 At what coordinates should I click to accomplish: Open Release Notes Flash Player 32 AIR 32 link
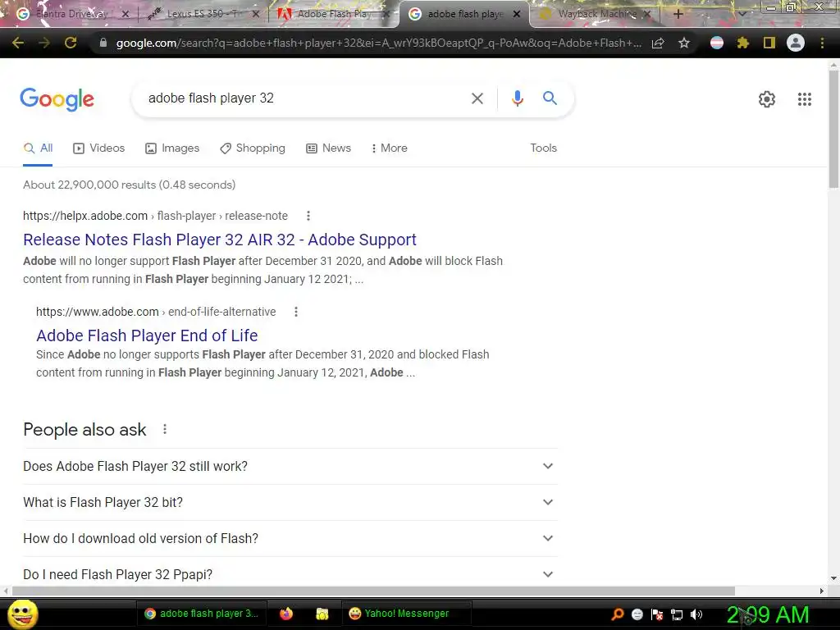tap(220, 240)
